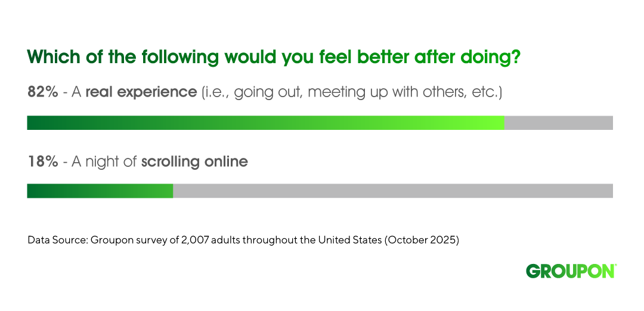This screenshot has height=311, width=644.
Task: Click the Groupon logo
Action: click(569, 271)
